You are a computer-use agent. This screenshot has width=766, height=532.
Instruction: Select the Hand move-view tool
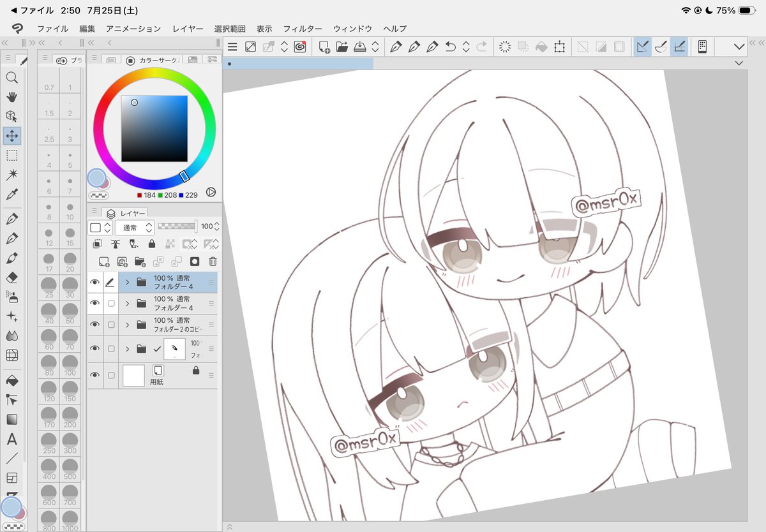[x=11, y=97]
